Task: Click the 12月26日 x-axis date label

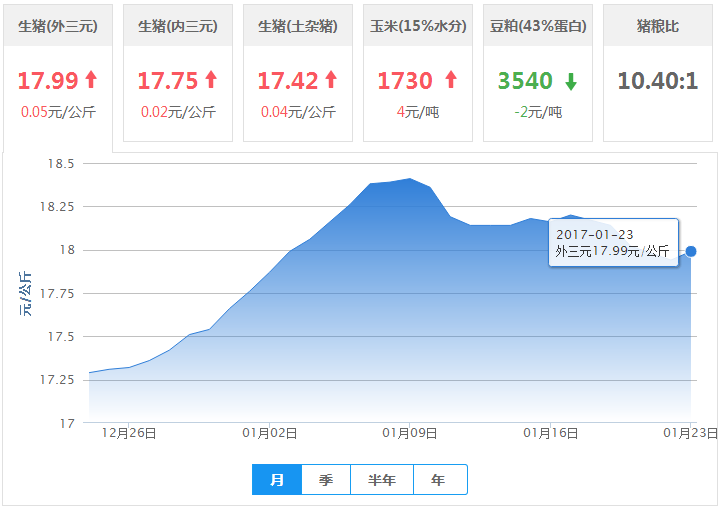Action: click(x=131, y=433)
